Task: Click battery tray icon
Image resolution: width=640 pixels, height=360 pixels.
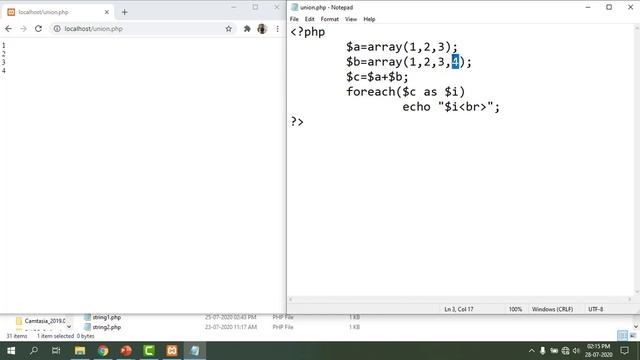Action: (x=554, y=351)
